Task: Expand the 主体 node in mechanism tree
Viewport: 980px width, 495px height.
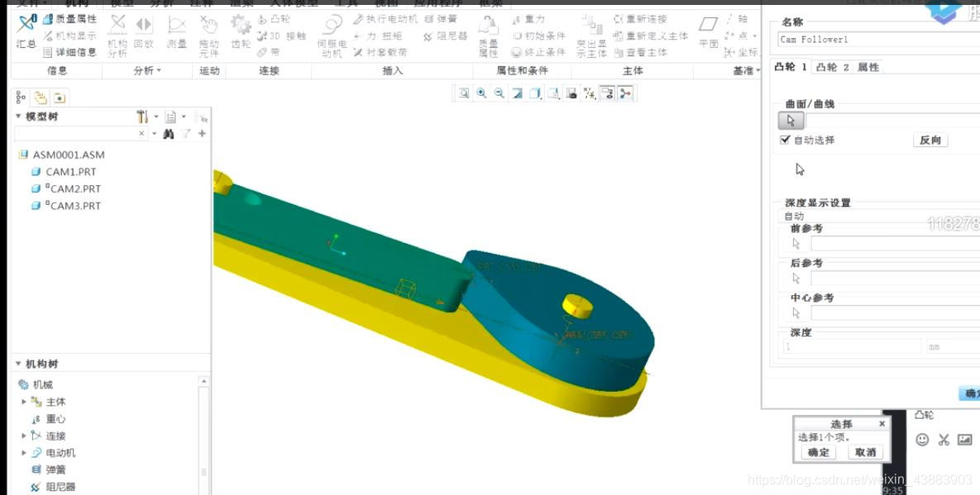Action: click(x=24, y=402)
